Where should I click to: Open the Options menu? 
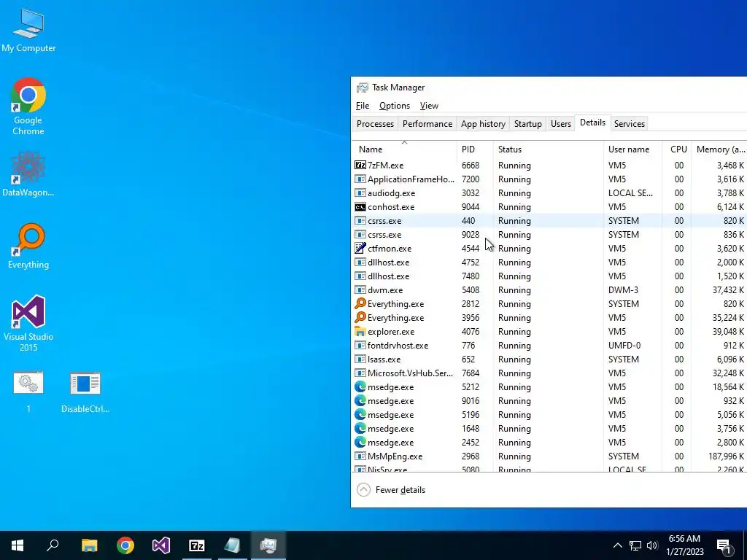tap(395, 106)
